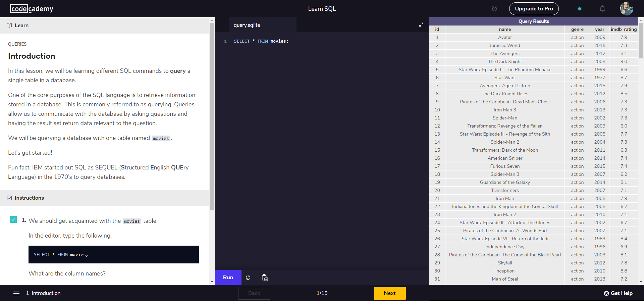Reset the code with the refresh icon

point(248,278)
